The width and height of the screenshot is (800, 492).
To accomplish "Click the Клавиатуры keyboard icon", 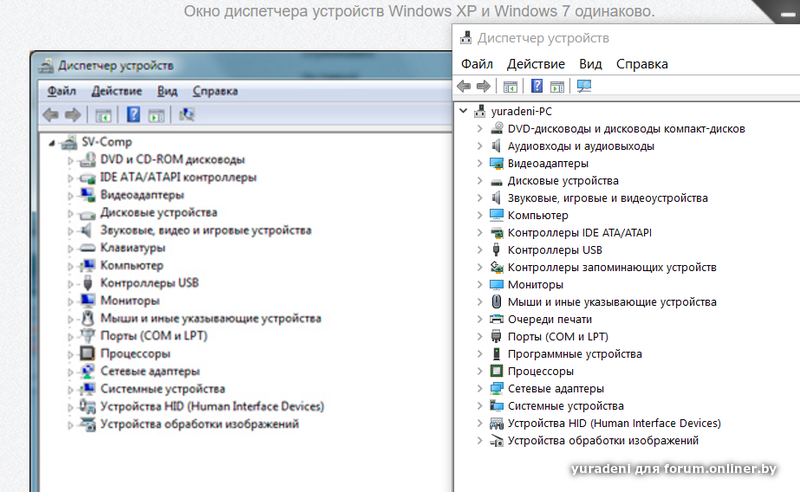I will [x=88, y=248].
